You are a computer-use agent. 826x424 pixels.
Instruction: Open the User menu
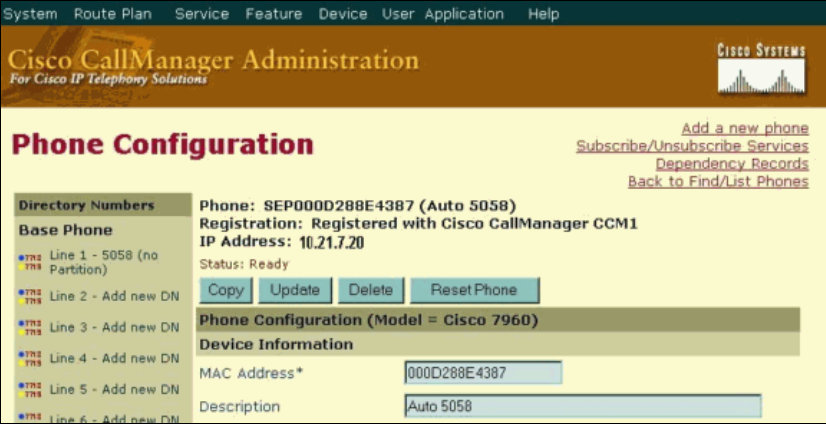(x=398, y=14)
